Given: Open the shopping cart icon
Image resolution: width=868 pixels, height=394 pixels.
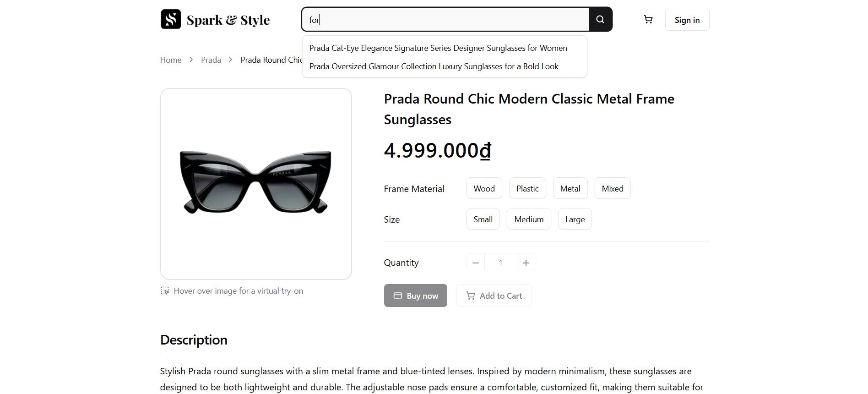Looking at the screenshot, I should pyautogui.click(x=648, y=19).
